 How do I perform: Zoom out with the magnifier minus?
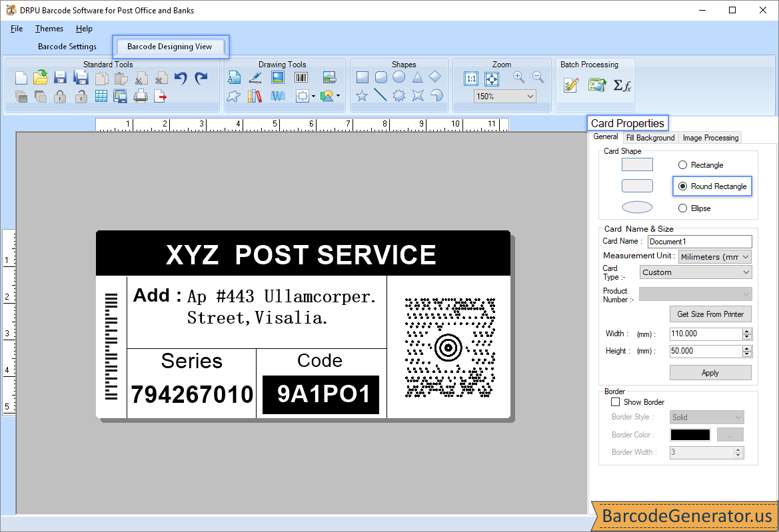(x=538, y=77)
